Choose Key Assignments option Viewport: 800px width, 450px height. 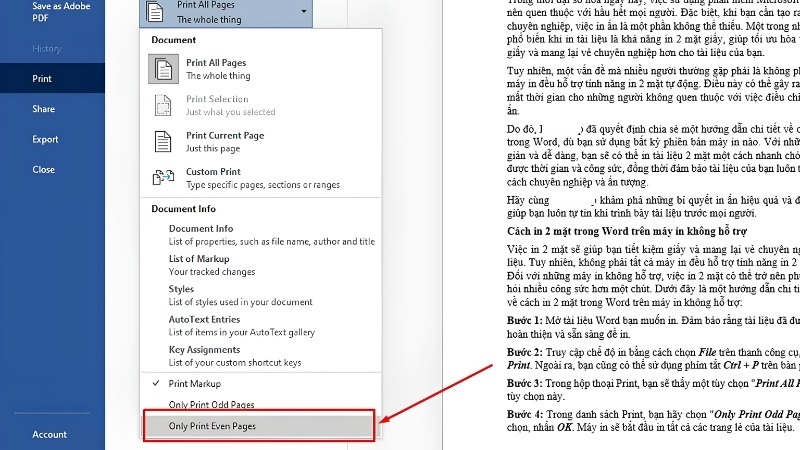[235, 356]
